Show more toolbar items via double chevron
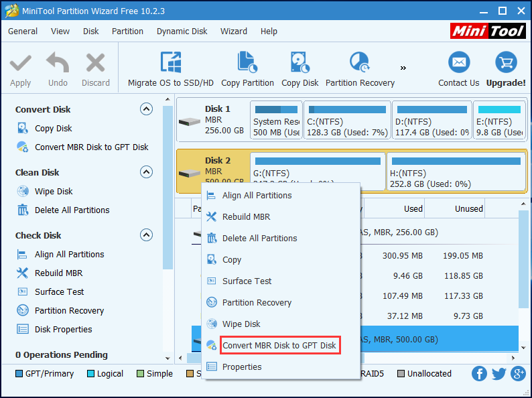This screenshot has height=398, width=532. 403,68
